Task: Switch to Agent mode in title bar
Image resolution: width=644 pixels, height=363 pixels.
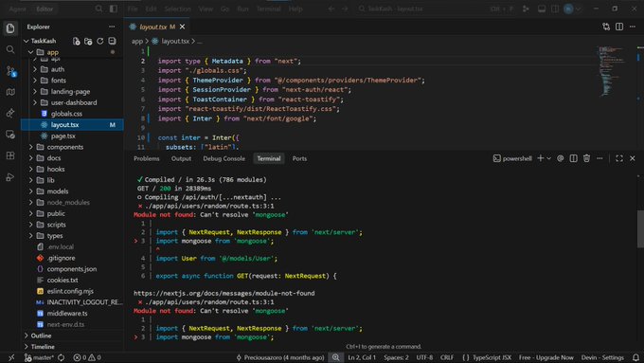Action: (18, 9)
